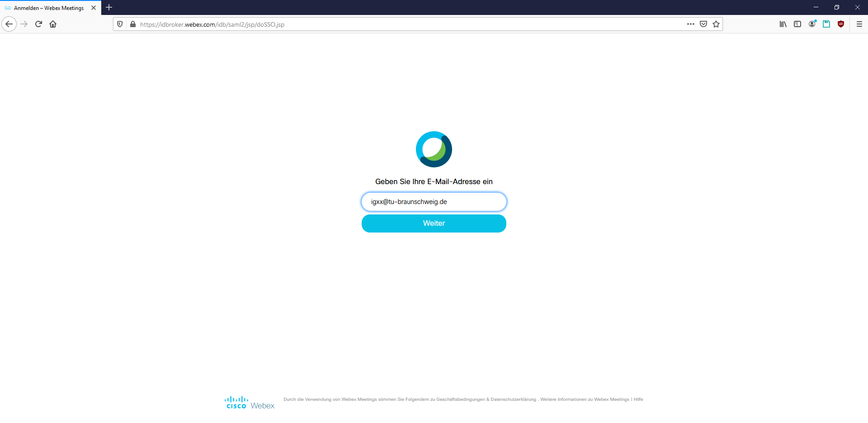Show site security padlock info
This screenshot has height=423, width=868.
pyautogui.click(x=133, y=24)
